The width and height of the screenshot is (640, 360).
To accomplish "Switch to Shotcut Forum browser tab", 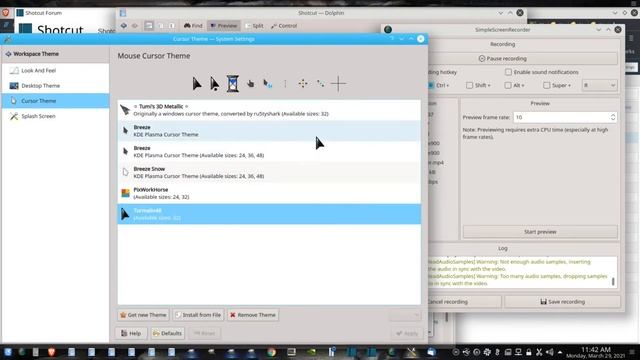I will tap(43, 13).
